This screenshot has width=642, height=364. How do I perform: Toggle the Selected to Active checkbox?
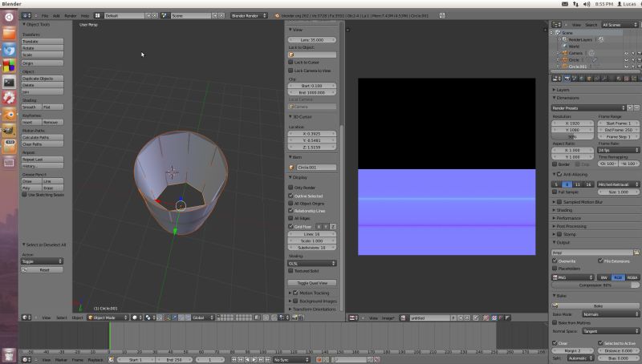[x=600, y=342]
